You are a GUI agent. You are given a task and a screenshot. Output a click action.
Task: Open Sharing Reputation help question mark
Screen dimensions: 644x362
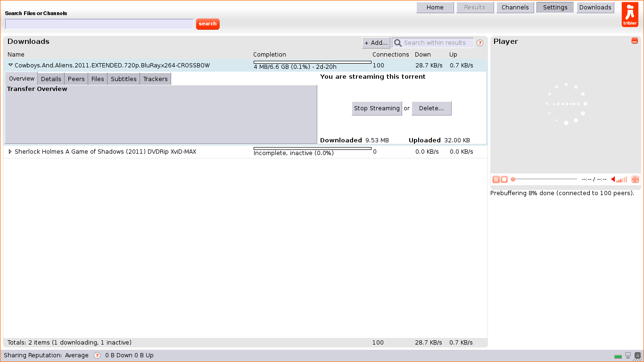[x=97, y=355]
